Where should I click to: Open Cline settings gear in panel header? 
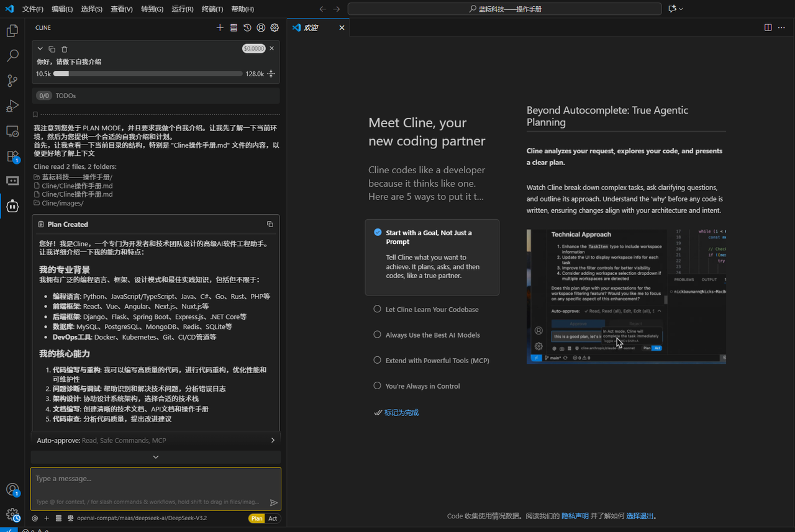click(275, 27)
